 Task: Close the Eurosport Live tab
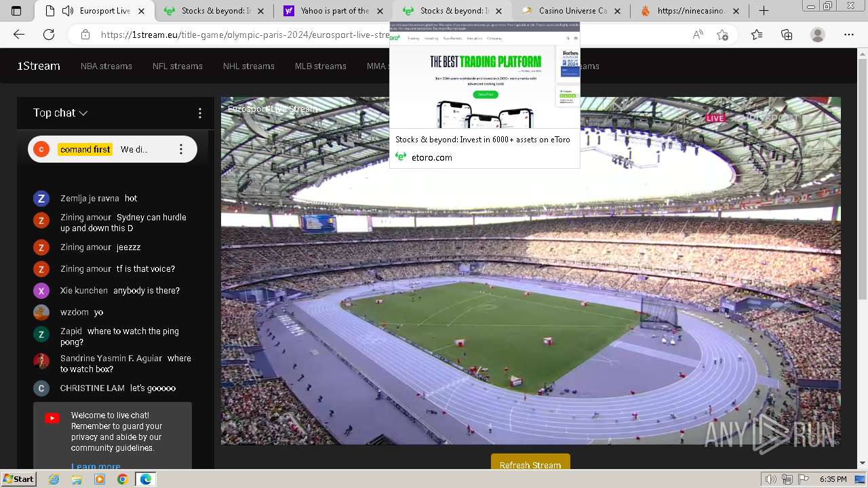pyautogui.click(x=141, y=11)
